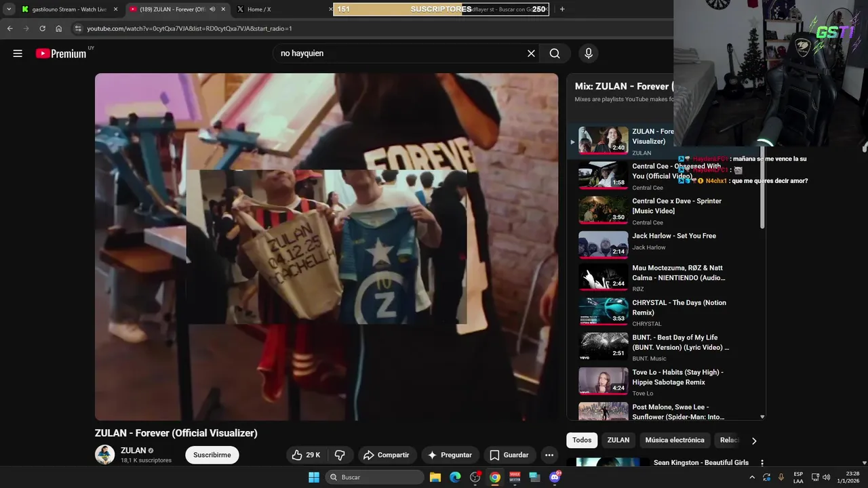Click the taskbar Buscar search box
868x488 pixels.
tap(374, 477)
